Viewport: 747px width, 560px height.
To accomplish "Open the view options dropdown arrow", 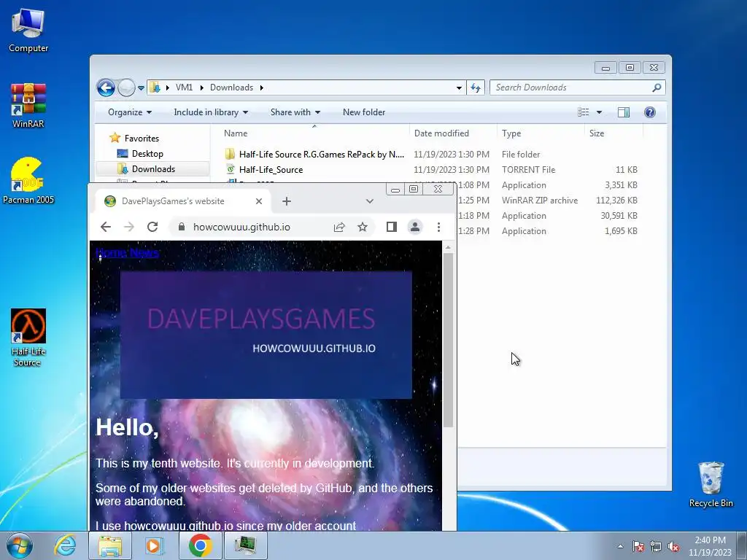I will tap(600, 112).
